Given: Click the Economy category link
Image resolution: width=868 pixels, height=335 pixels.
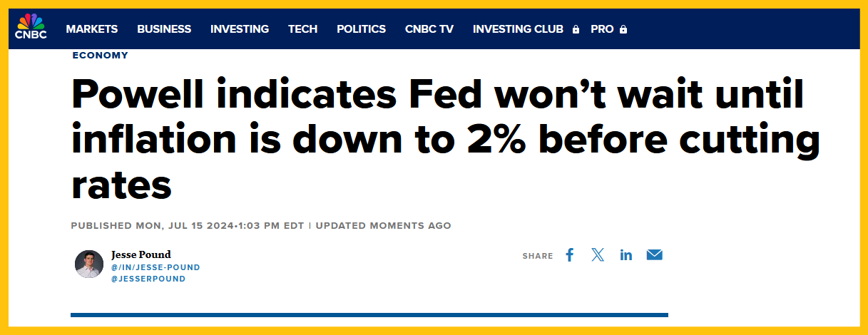Looking at the screenshot, I should coord(100,55).
